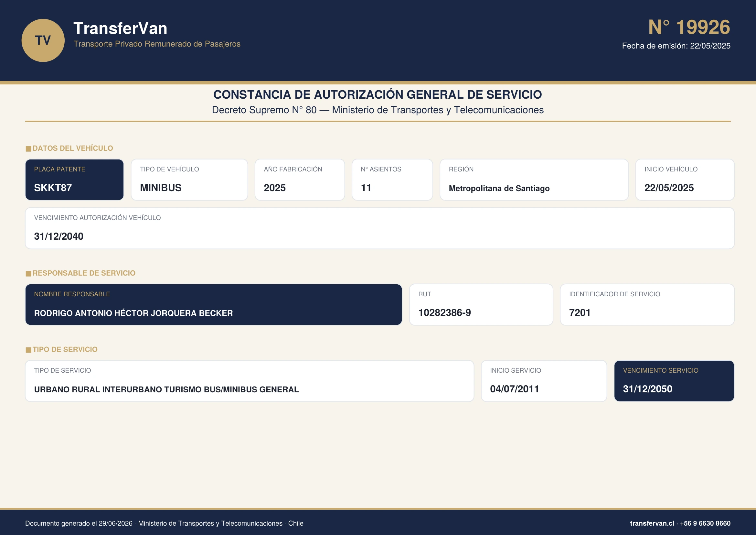This screenshot has height=535, width=756.
Task: Click seat count value 11
Action: click(366, 188)
